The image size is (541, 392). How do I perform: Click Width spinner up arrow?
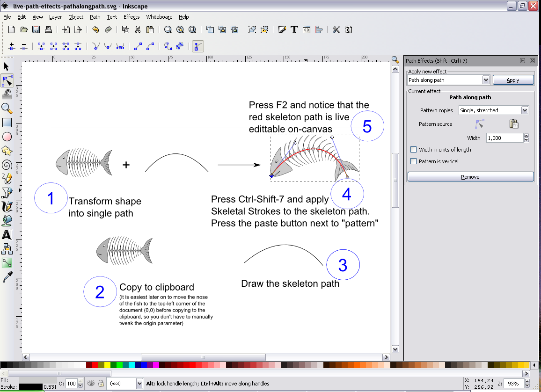click(x=526, y=136)
